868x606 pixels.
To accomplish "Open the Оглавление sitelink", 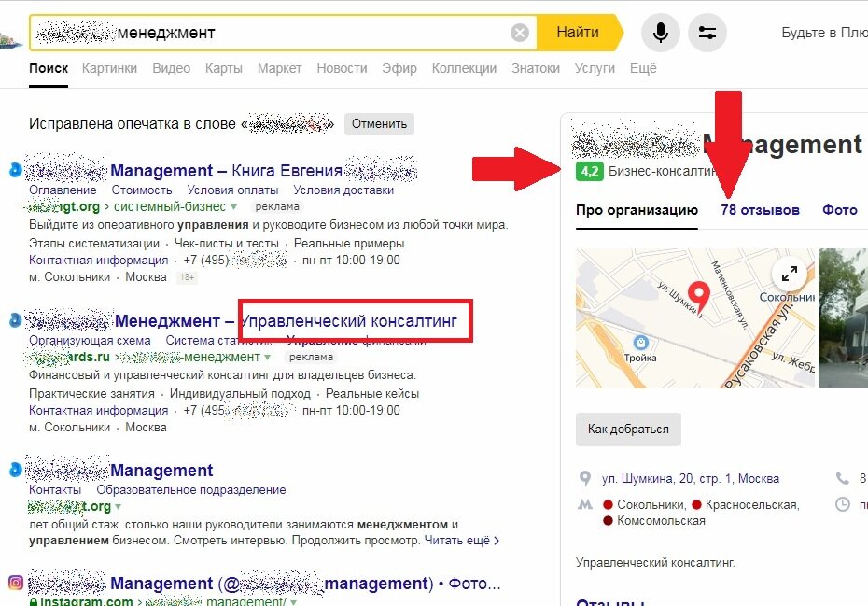I will [63, 190].
